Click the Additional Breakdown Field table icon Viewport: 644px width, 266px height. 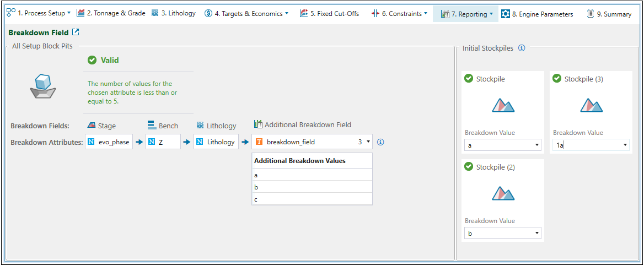(258, 125)
